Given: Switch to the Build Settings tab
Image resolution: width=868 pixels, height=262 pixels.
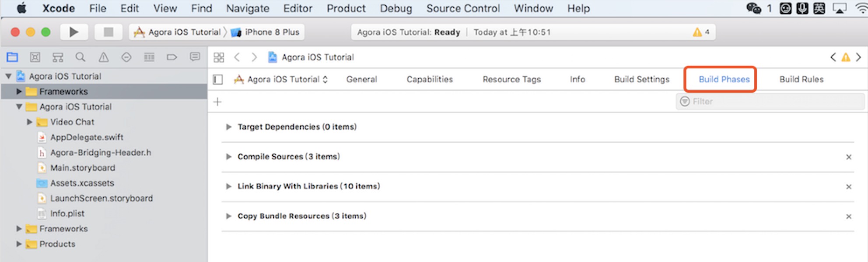Looking at the screenshot, I should click(x=642, y=79).
